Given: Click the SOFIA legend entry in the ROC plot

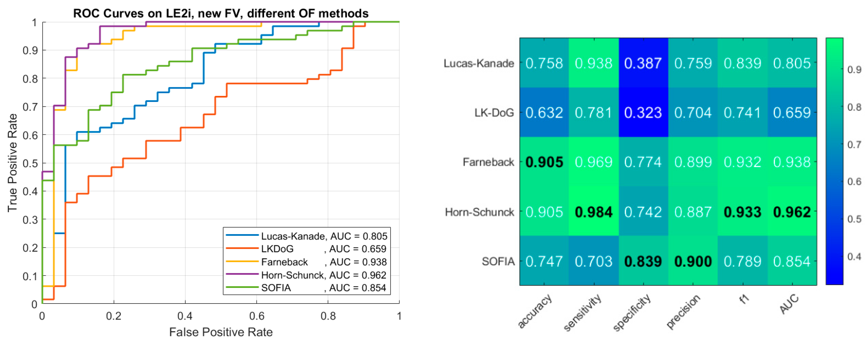Looking at the screenshot, I should coord(307,288).
